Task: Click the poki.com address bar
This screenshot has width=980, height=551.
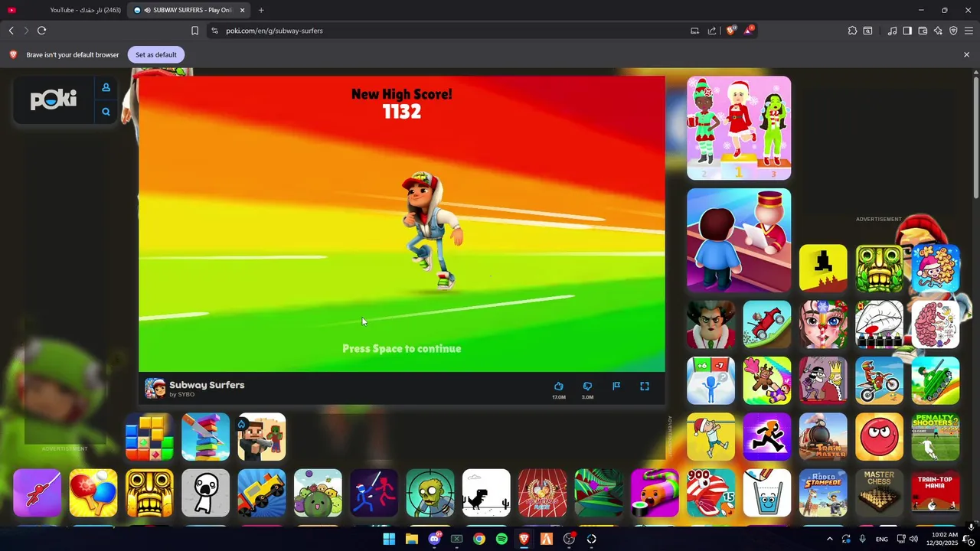Action: (x=452, y=31)
